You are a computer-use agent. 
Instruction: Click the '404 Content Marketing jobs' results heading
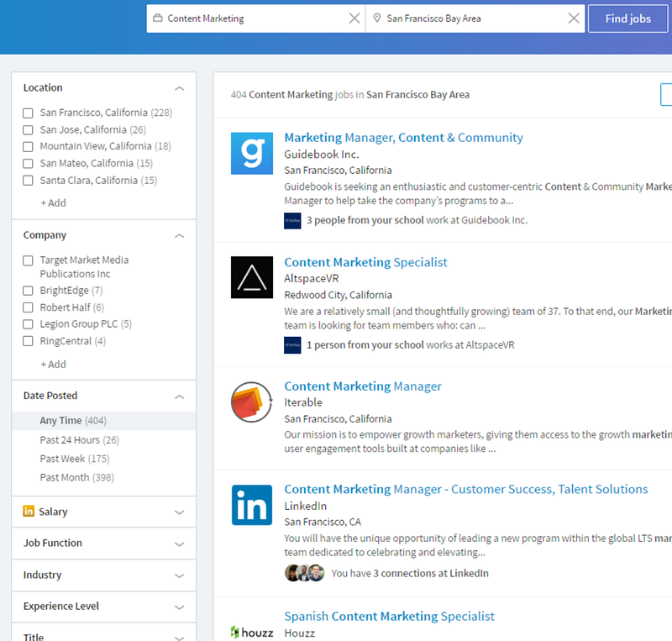tap(349, 94)
